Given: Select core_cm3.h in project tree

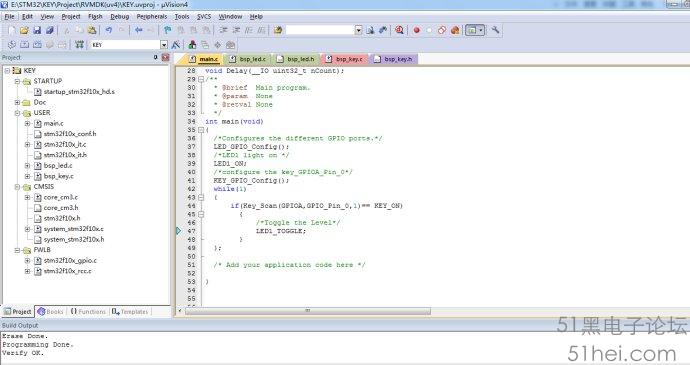Looking at the screenshot, I should tap(61, 208).
